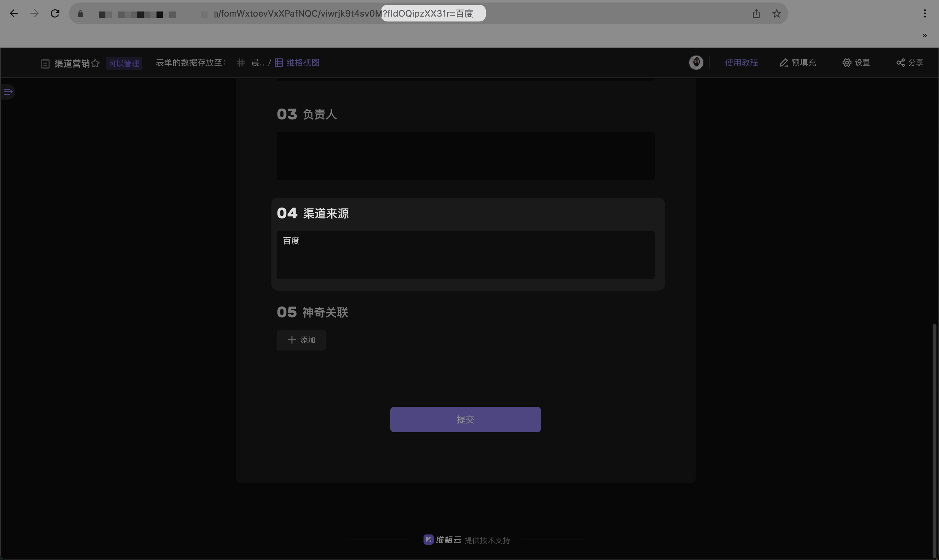Screen dimensions: 939x560
Task: Click the user avatar icon
Action: (696, 63)
